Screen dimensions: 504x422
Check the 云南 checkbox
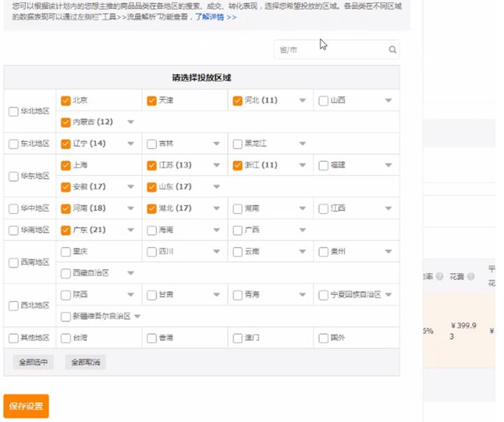tap(238, 252)
